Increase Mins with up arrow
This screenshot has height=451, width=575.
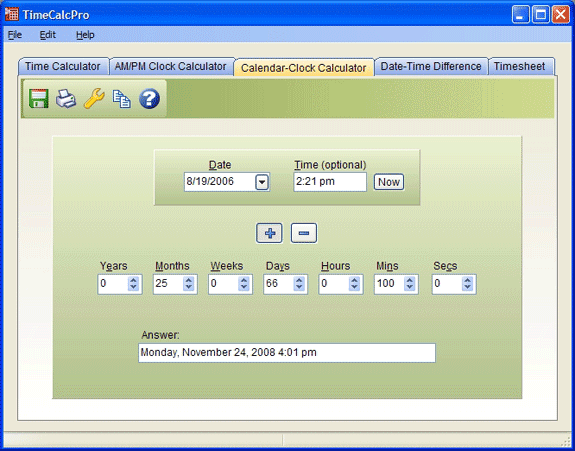[x=410, y=280]
